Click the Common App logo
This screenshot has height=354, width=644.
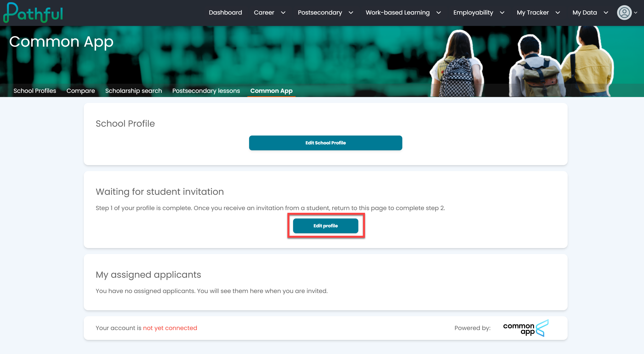pyautogui.click(x=526, y=328)
